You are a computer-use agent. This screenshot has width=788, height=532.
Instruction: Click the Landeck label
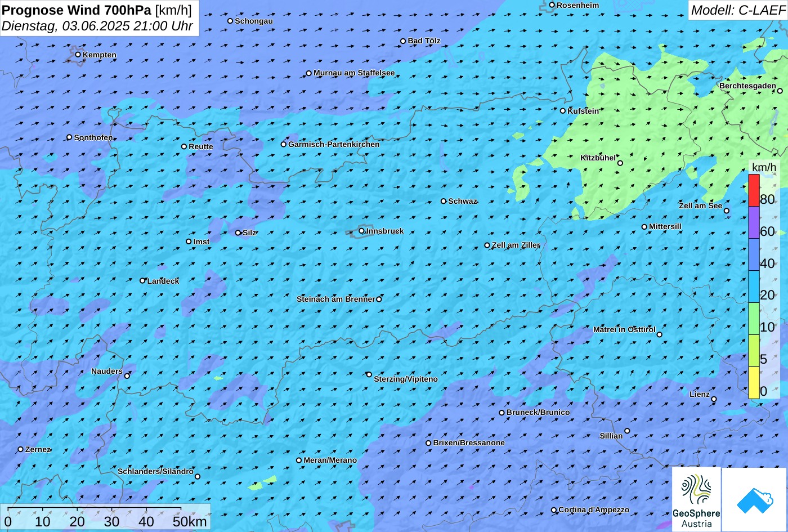pyautogui.click(x=163, y=281)
